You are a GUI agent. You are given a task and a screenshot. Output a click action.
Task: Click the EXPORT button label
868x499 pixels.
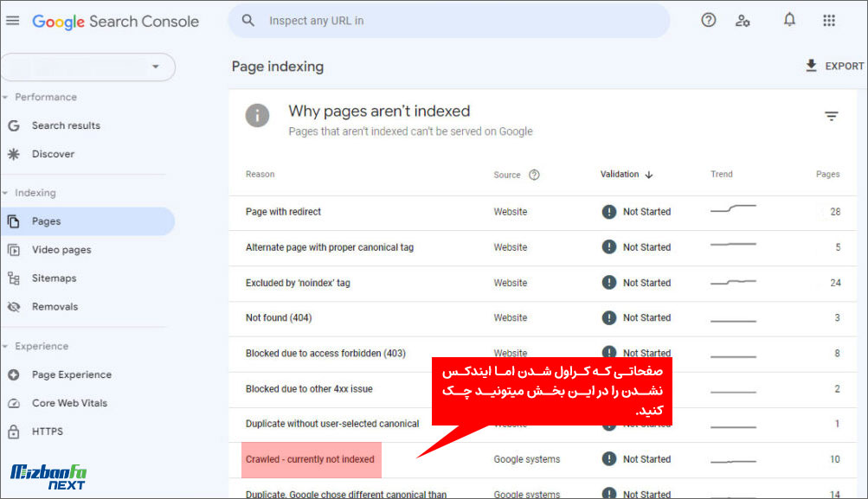(x=844, y=66)
